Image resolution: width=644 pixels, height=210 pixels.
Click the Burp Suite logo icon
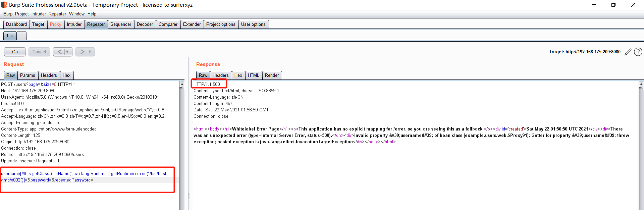(4, 5)
